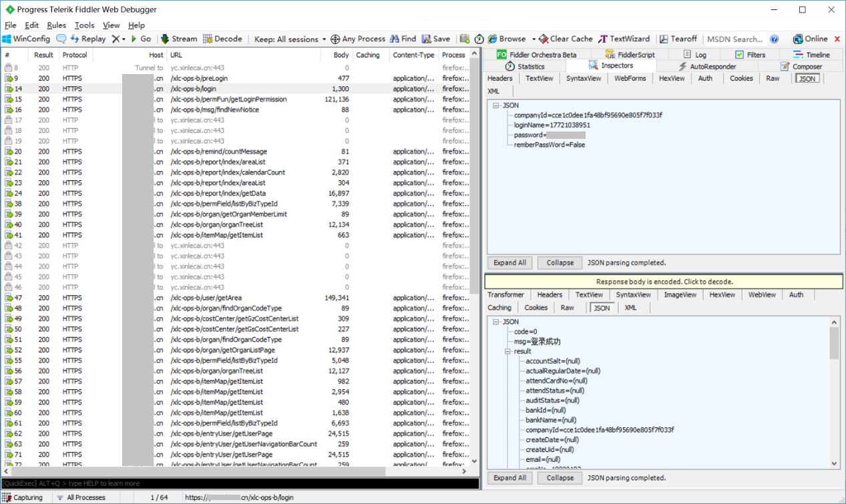Click 'Response body is encoded' decode bar
Viewport: 846px width, 504px height.
(x=664, y=282)
